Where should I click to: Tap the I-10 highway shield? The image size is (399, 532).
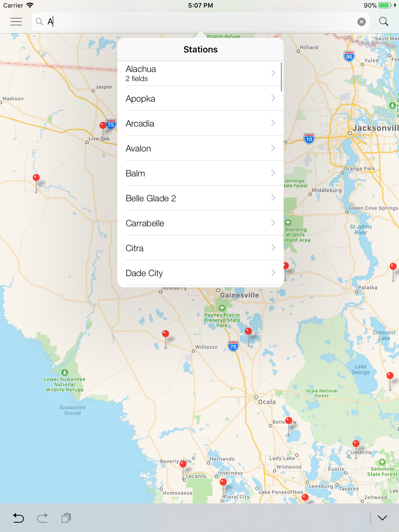point(309,139)
